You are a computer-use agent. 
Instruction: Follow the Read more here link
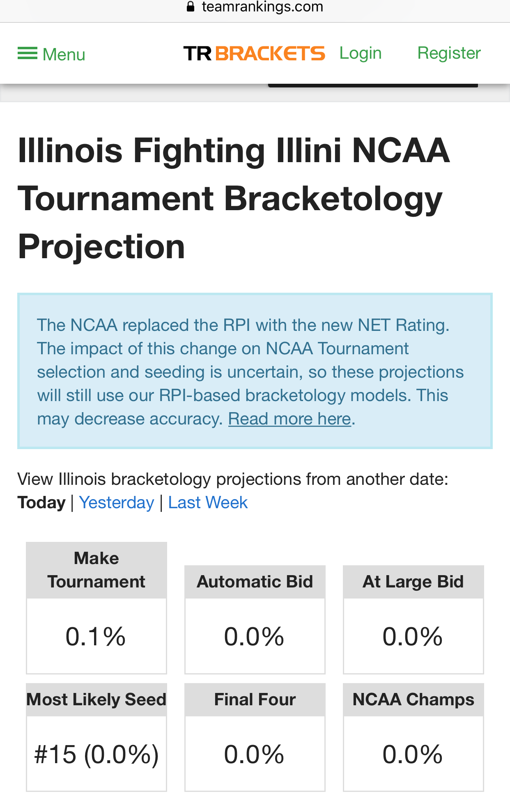coord(289,419)
